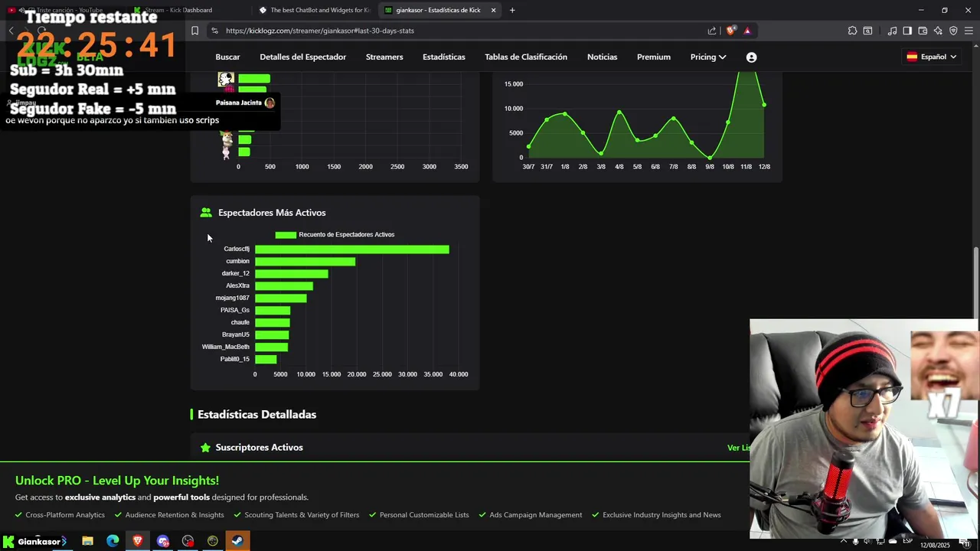Click the green circular taskbar app icon
The width and height of the screenshot is (980, 551).
pyautogui.click(x=213, y=541)
